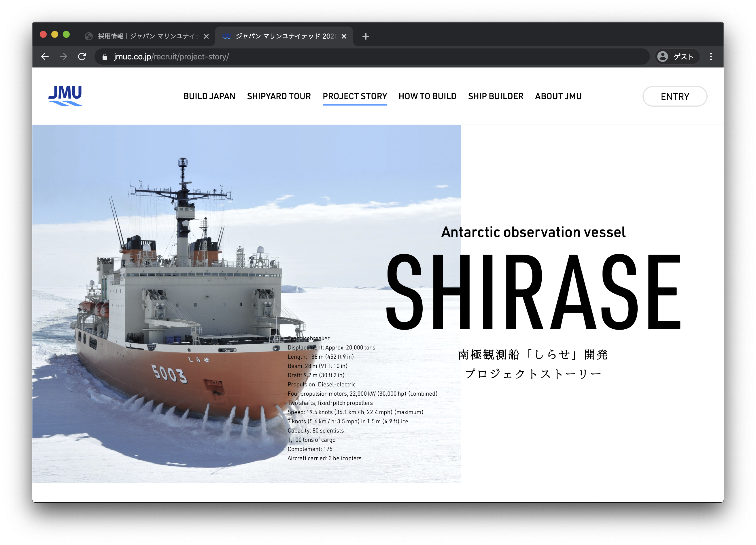Viewport: 756px width, 545px height.
Task: Open HOW TO BUILD page
Action: [x=428, y=96]
